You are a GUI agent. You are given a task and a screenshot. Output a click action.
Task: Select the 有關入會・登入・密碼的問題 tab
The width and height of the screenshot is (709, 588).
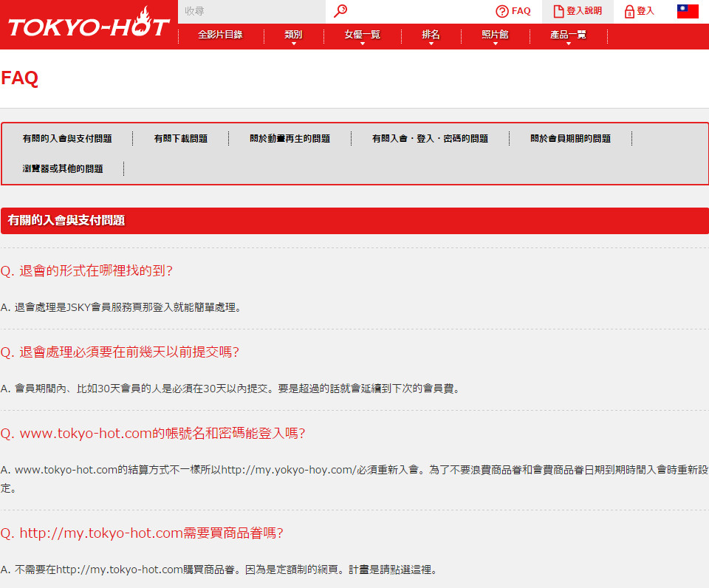pyautogui.click(x=430, y=139)
